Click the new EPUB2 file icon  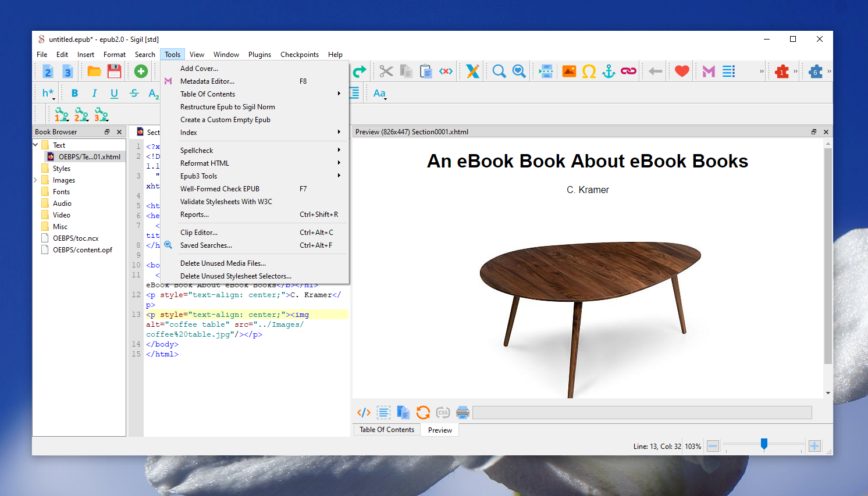48,72
